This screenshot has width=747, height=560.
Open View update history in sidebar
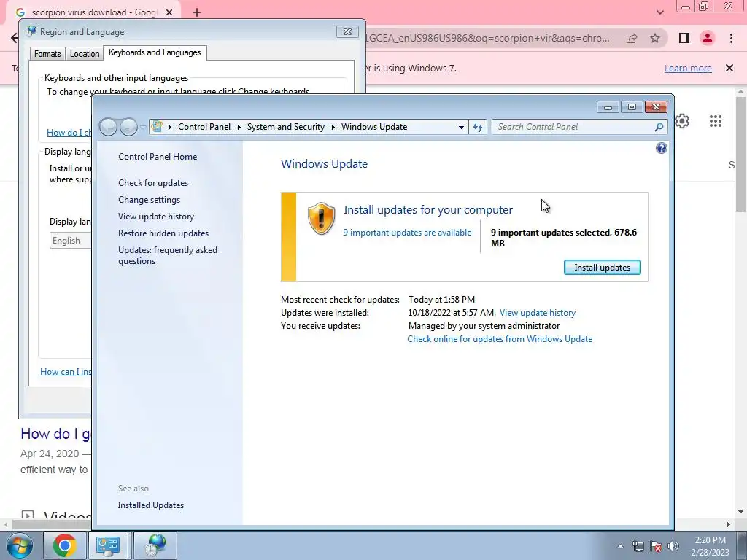156,217
